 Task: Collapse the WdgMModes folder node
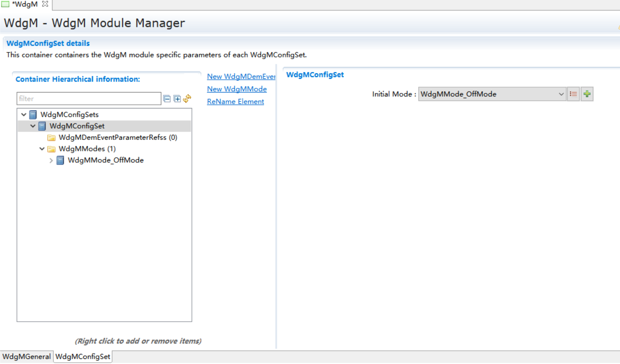click(42, 149)
